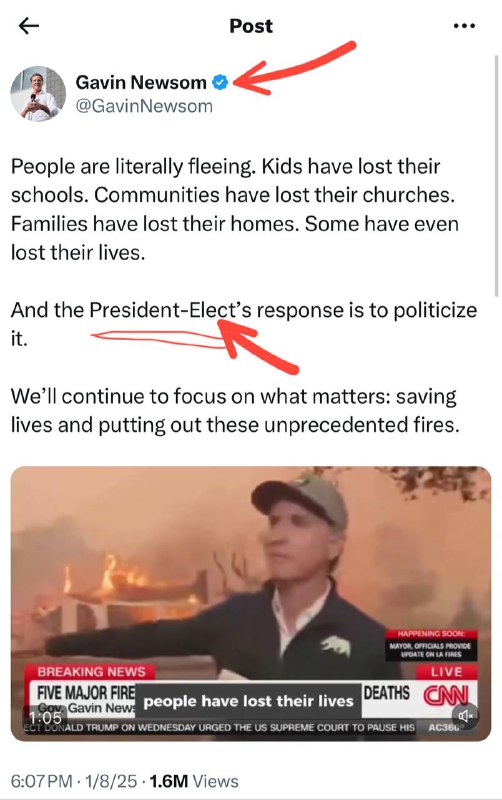Image resolution: width=502 pixels, height=800 pixels.
Task: Tap the blue verified checkmark badge
Action: click(x=220, y=82)
